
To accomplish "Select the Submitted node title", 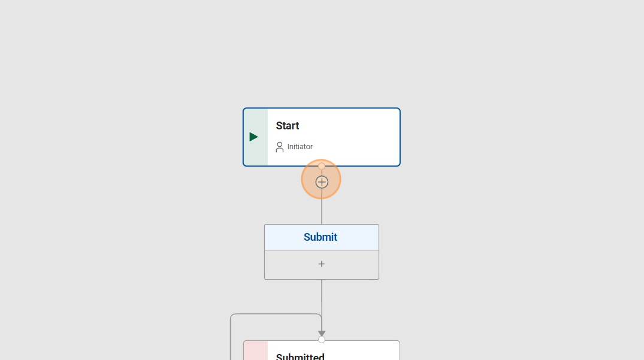I will click(x=300, y=356).
